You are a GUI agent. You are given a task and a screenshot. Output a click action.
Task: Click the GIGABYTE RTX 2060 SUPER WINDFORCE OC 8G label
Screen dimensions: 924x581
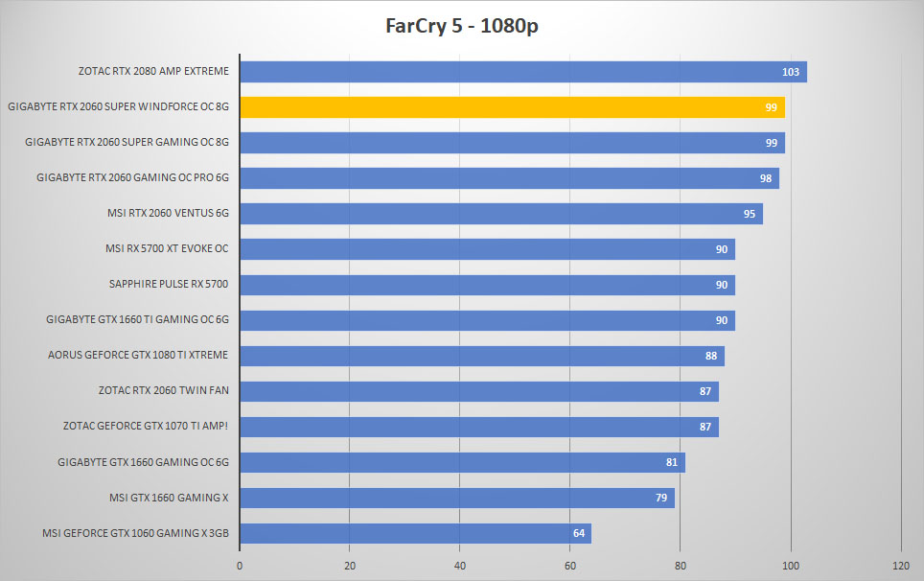click(118, 106)
